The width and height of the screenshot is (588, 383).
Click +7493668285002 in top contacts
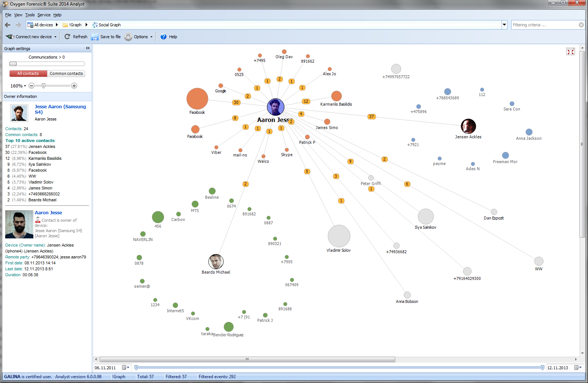point(44,194)
